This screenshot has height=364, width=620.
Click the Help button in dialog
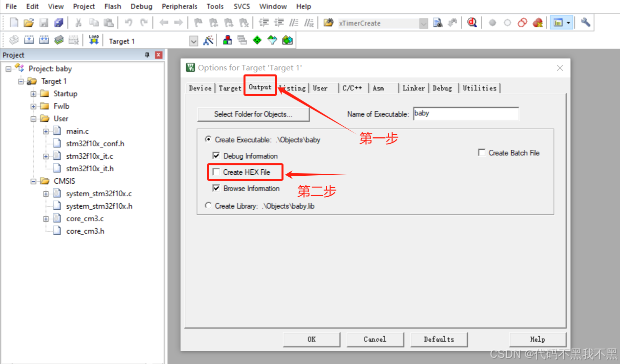click(537, 340)
